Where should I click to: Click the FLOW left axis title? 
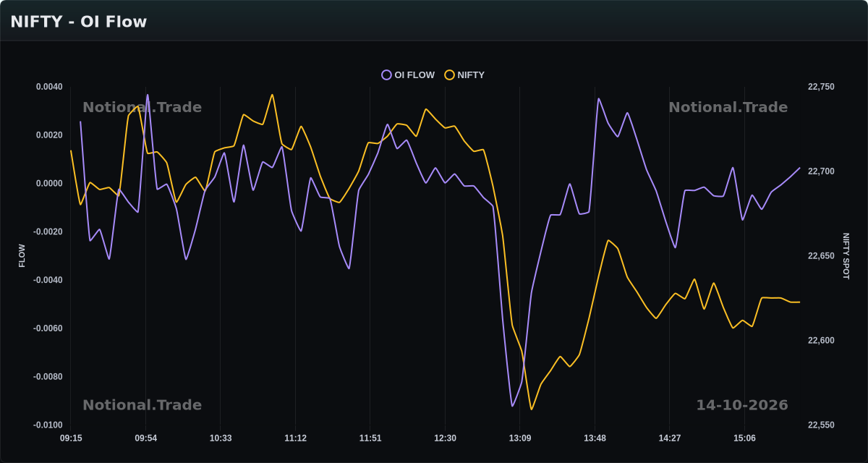click(22, 256)
